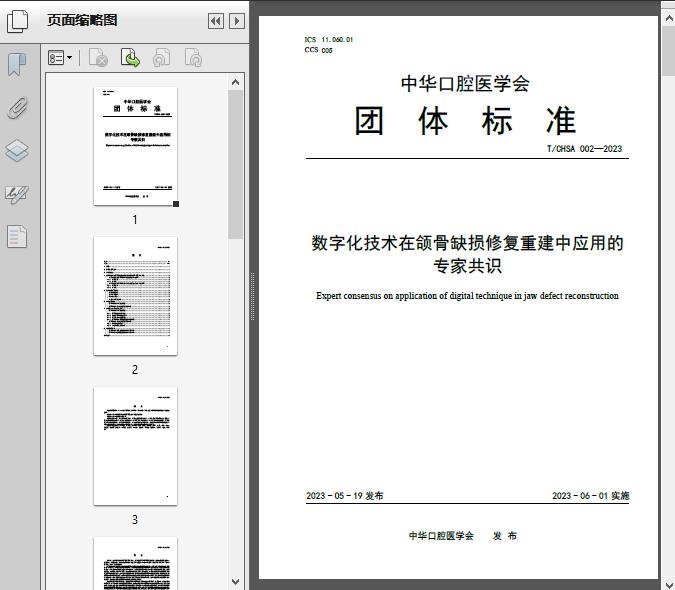Click the footer 中华口腔医学会 发布

[463, 536]
